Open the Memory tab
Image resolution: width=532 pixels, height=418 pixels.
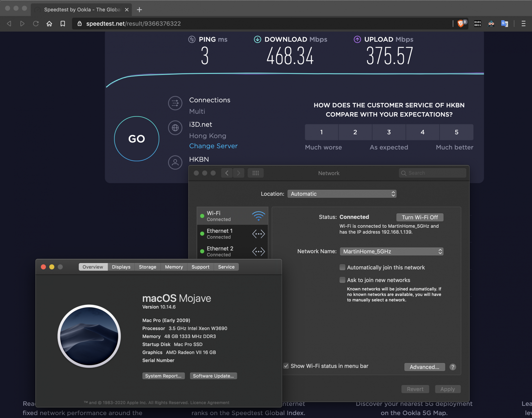pos(174,267)
